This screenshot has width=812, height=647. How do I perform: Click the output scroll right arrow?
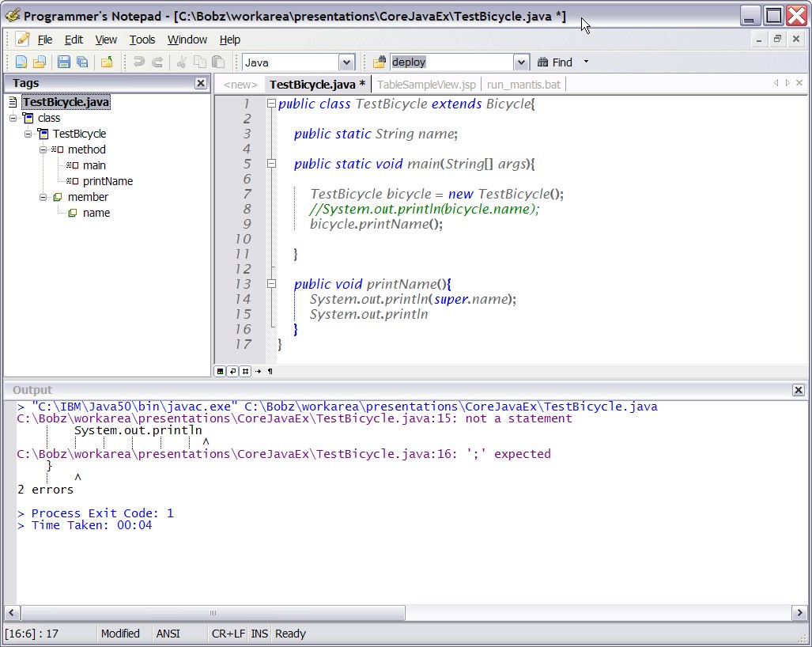799,613
